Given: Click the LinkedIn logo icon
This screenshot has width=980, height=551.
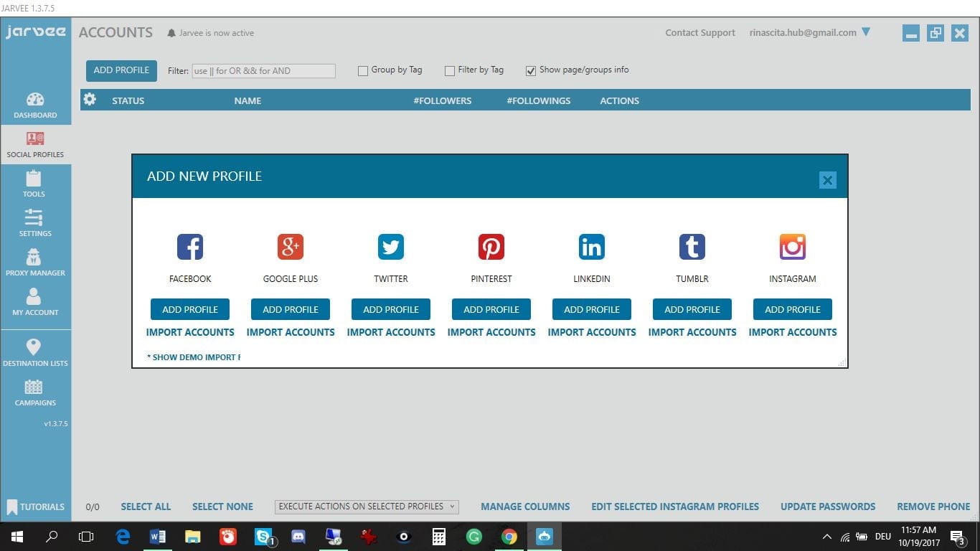Looking at the screenshot, I should [592, 247].
